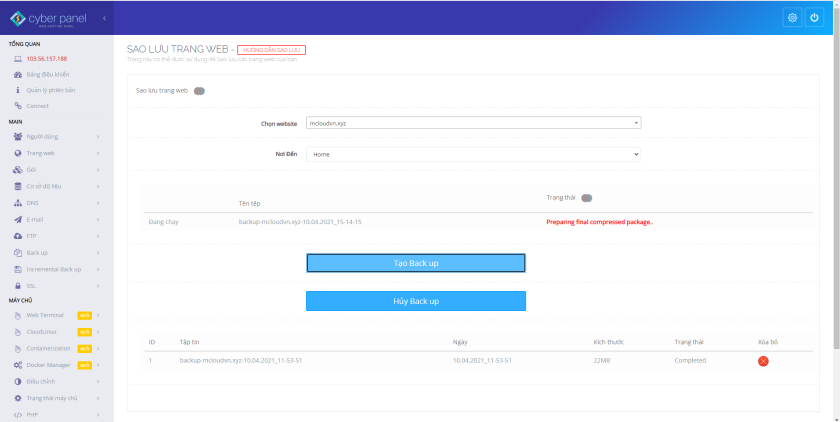Click the database icon beside Cơ sở dữ liệu
The image size is (840, 422).
tap(18, 186)
